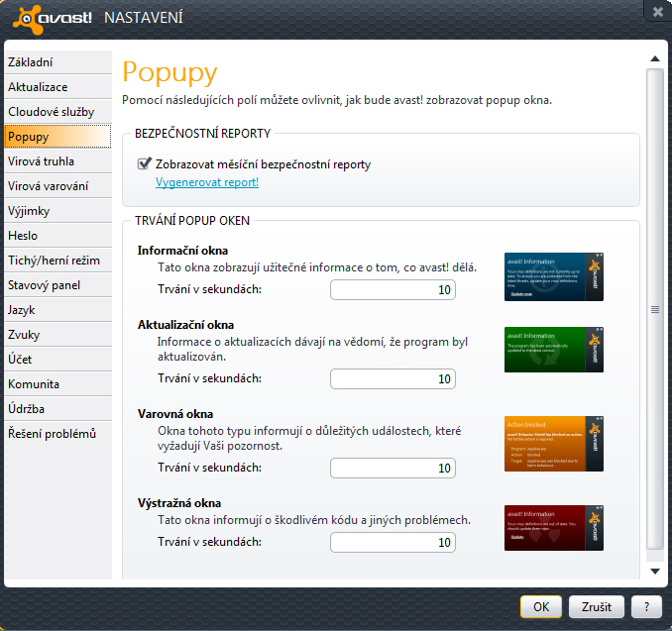The width and height of the screenshot is (672, 631).
Task: Click the BEZPEČNOSTNÍ REPORTY group title
Action: click(203, 133)
